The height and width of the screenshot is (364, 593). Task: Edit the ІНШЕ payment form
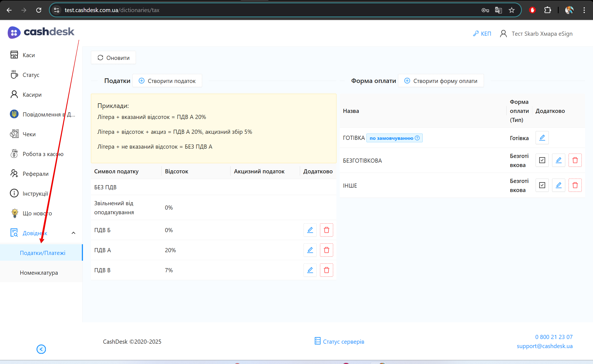[558, 185]
